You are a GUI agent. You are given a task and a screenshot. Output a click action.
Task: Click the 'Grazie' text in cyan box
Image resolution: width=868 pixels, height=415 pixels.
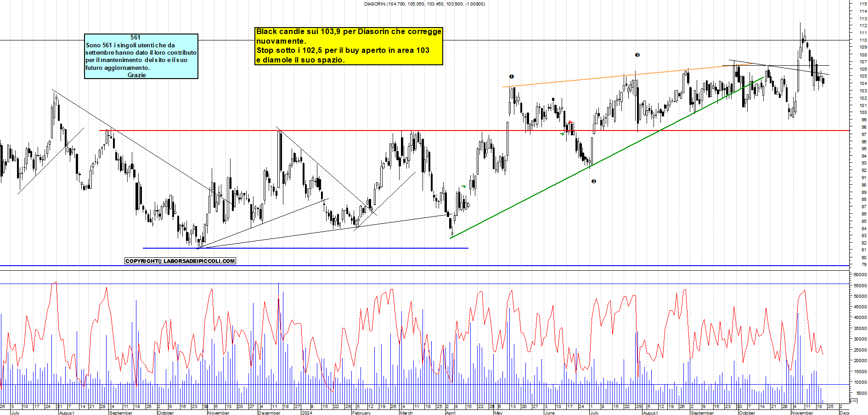point(137,75)
